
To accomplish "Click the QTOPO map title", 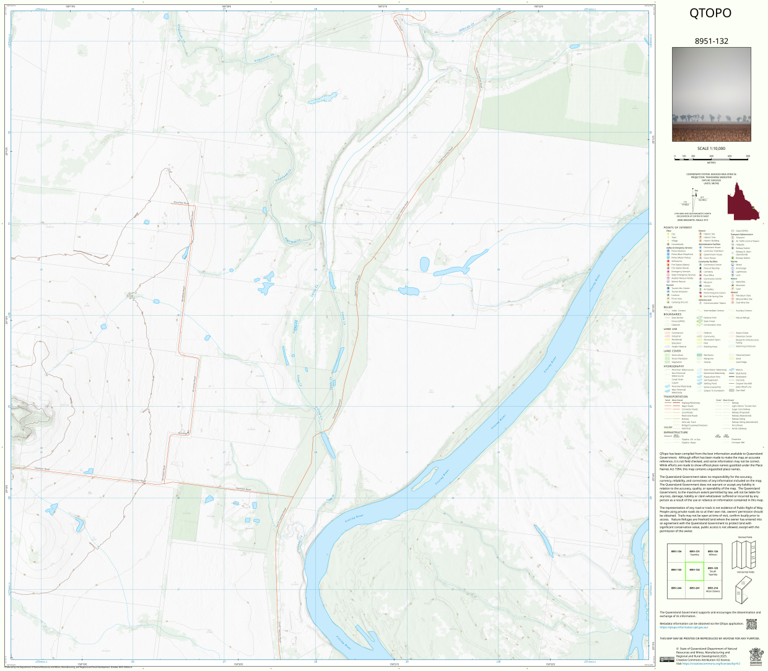I will coord(710,13).
